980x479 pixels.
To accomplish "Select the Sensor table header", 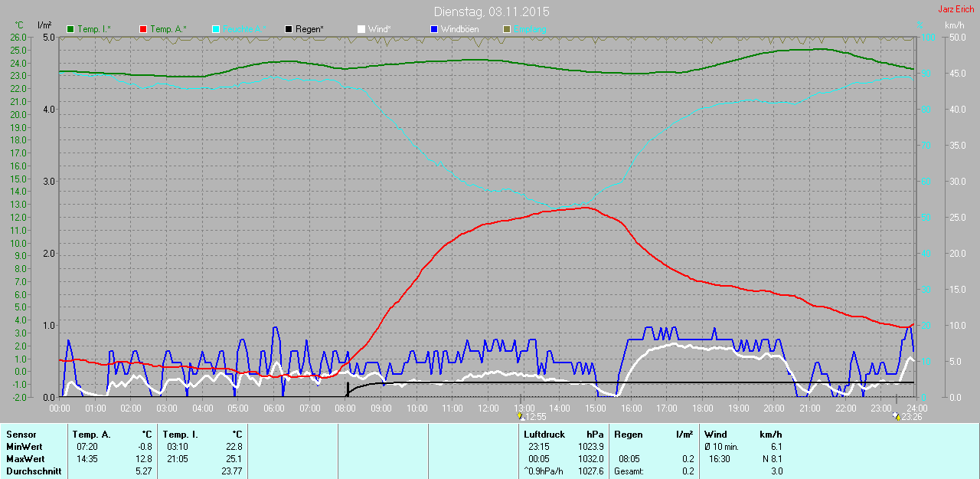I will [21, 435].
